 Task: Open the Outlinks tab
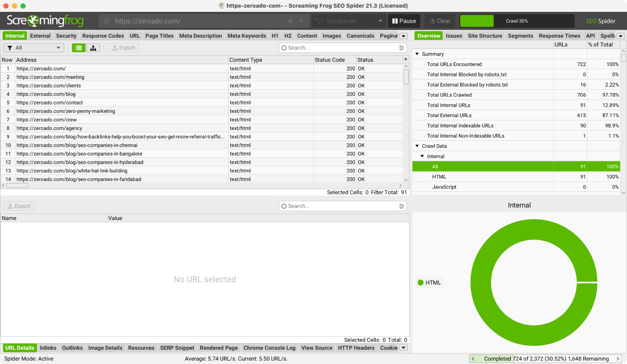click(x=72, y=348)
